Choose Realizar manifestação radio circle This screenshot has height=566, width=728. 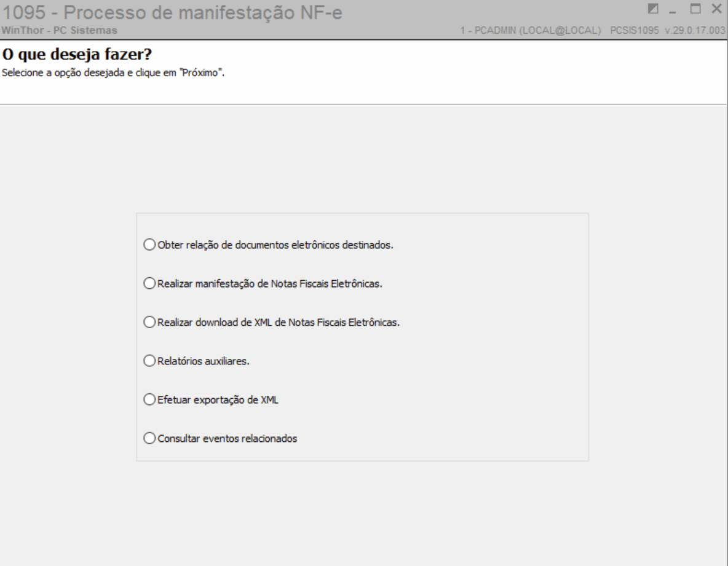(x=148, y=283)
